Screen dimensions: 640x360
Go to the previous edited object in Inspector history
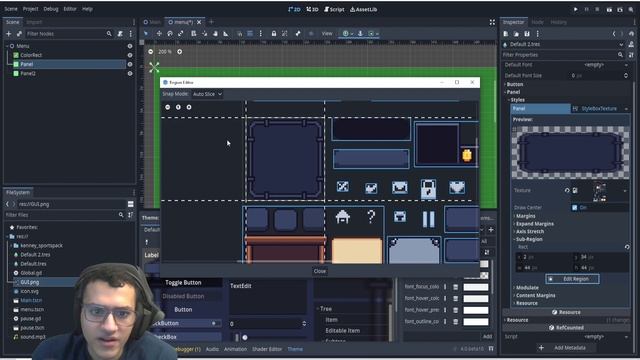[614, 34]
